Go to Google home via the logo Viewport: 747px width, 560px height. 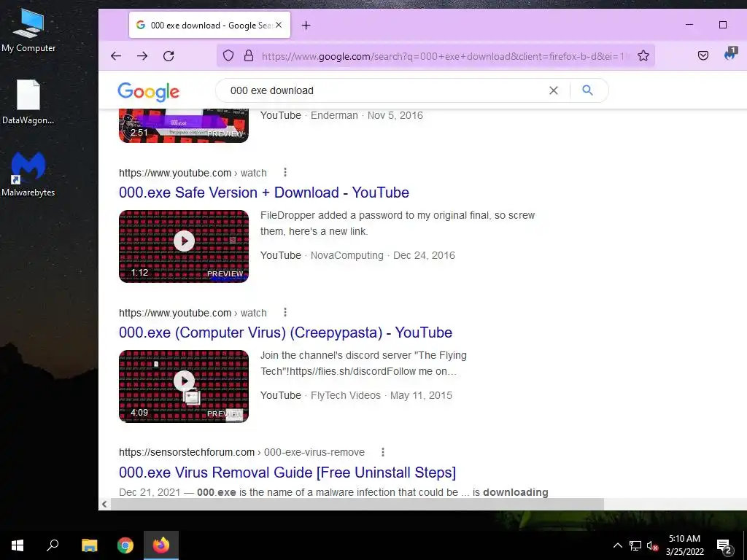coord(149,91)
